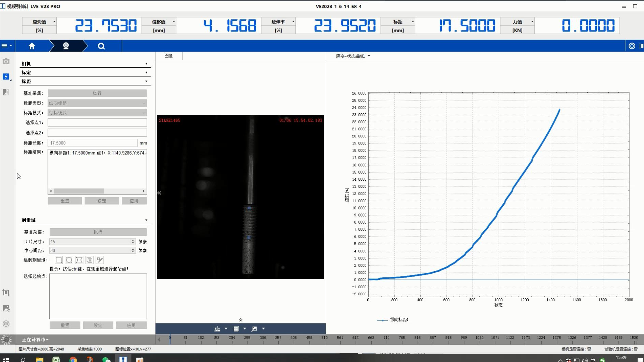Click 设定 in 测量域 section
The image size is (644, 362).
click(98, 325)
